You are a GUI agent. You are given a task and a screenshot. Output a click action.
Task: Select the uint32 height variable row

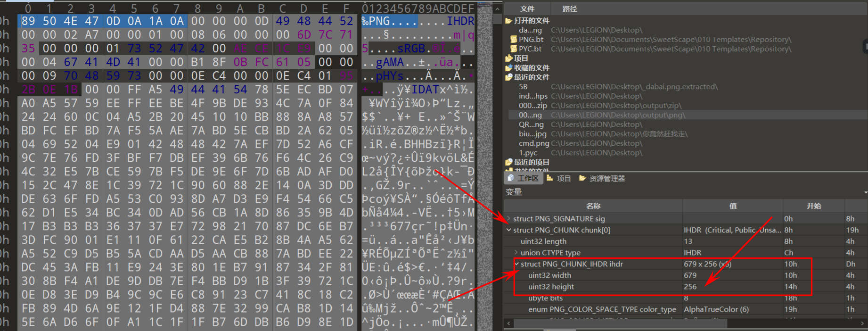click(686, 287)
